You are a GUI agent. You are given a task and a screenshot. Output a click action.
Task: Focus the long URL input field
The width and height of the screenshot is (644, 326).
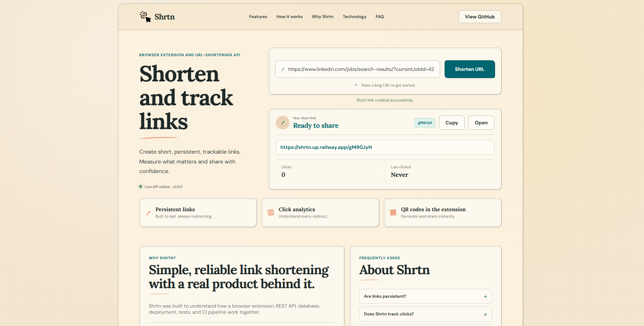[357, 69]
